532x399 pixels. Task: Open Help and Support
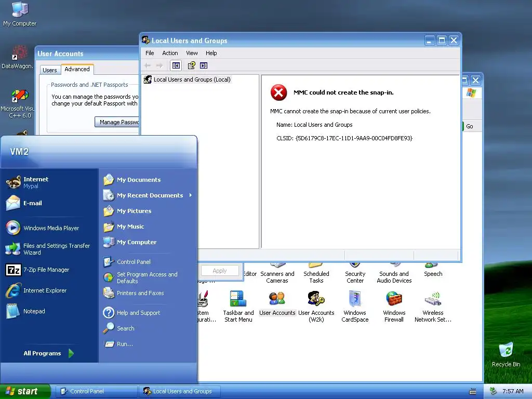131,312
